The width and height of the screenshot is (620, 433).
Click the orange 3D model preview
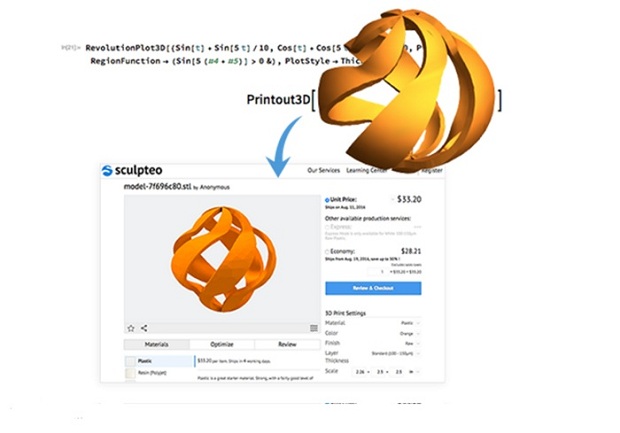[223, 259]
